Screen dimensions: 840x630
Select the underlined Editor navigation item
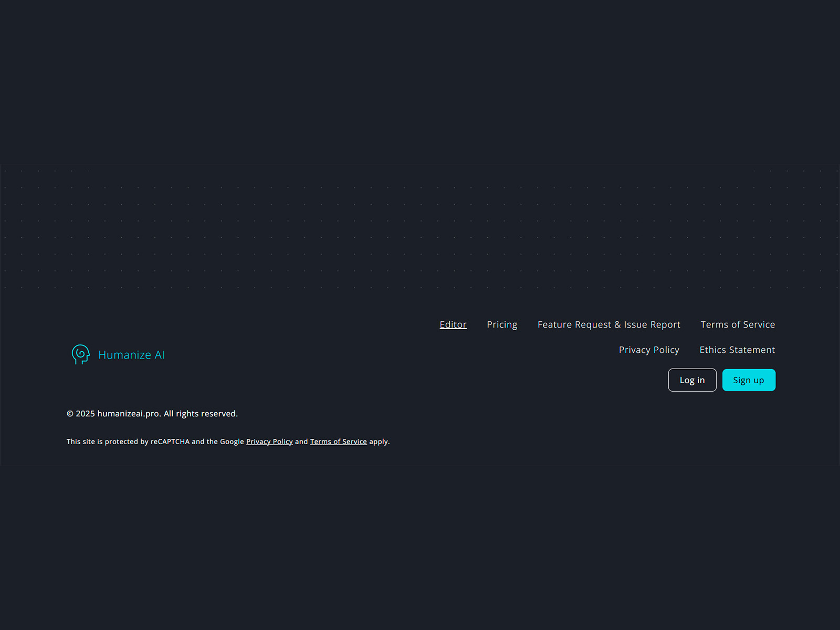453,324
